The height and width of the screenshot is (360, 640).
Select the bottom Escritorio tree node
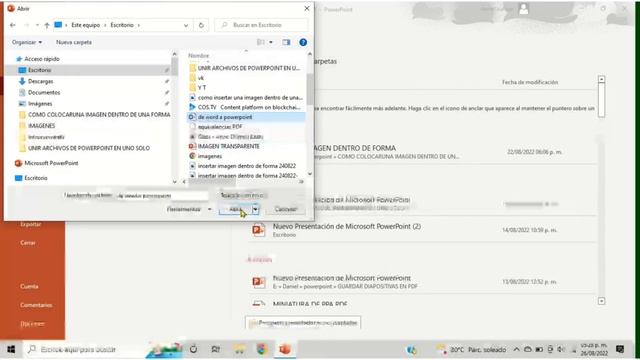tap(36, 178)
